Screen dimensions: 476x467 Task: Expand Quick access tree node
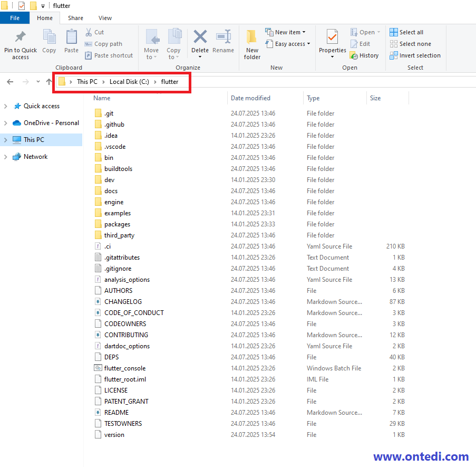coord(5,106)
